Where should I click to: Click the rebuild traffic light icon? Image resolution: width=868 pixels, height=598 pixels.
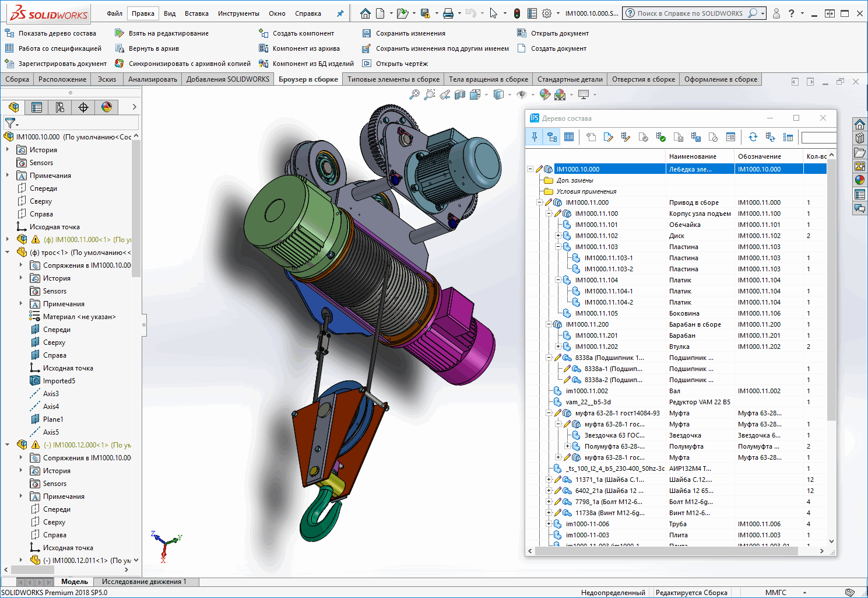coord(516,13)
